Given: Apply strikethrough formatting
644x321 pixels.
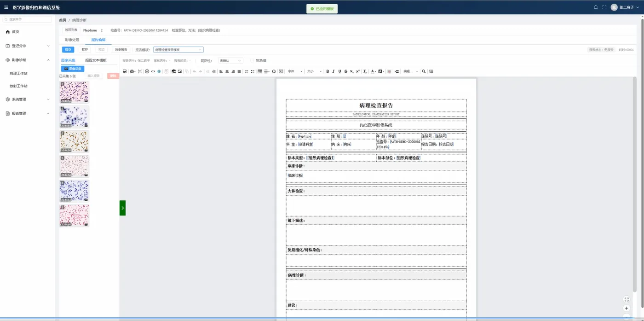Looking at the screenshot, I should click(x=345, y=71).
